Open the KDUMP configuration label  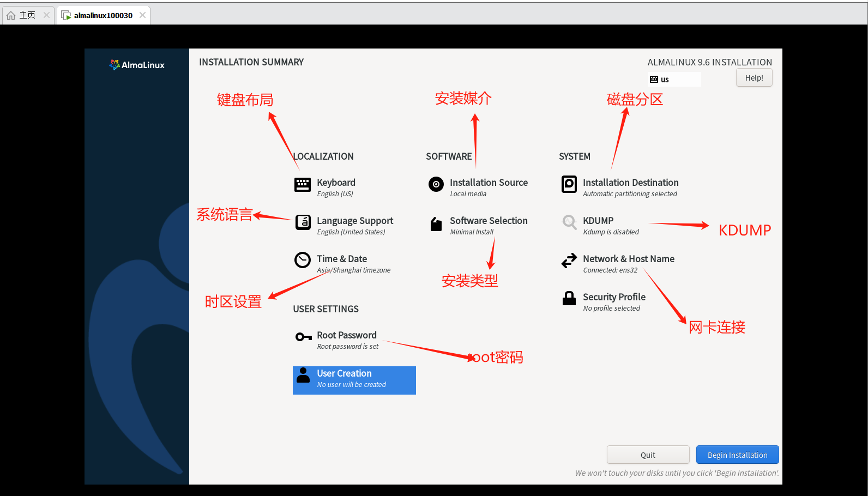coord(598,221)
